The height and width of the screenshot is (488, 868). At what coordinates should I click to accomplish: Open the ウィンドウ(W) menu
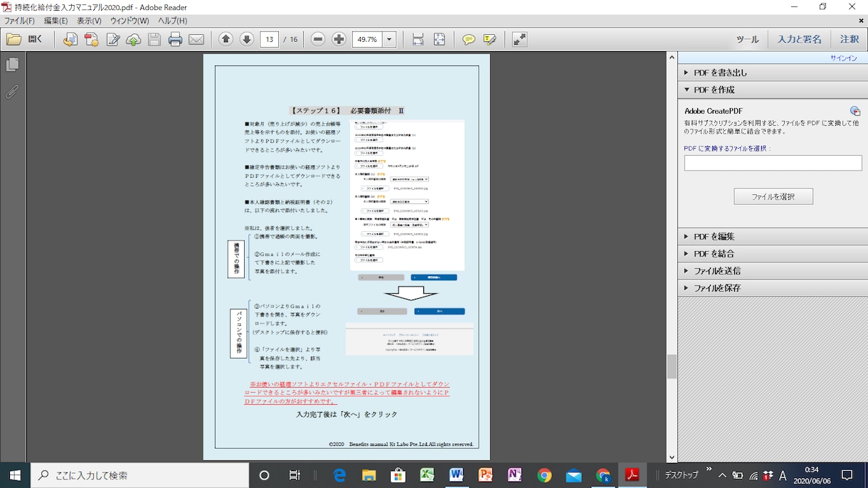(x=129, y=21)
